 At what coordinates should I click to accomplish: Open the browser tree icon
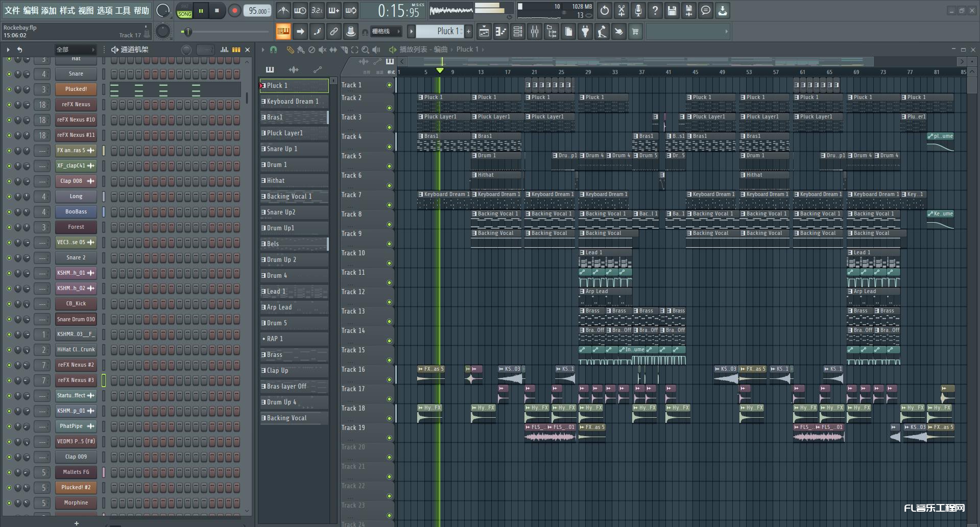(552, 32)
